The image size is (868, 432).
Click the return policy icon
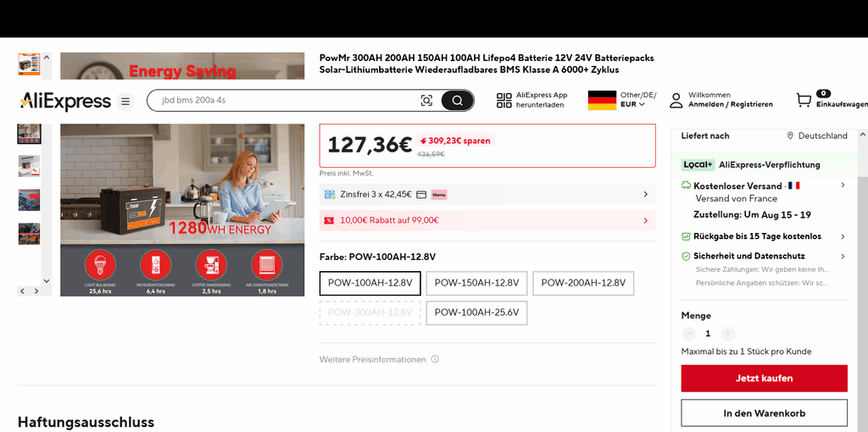[x=686, y=236]
